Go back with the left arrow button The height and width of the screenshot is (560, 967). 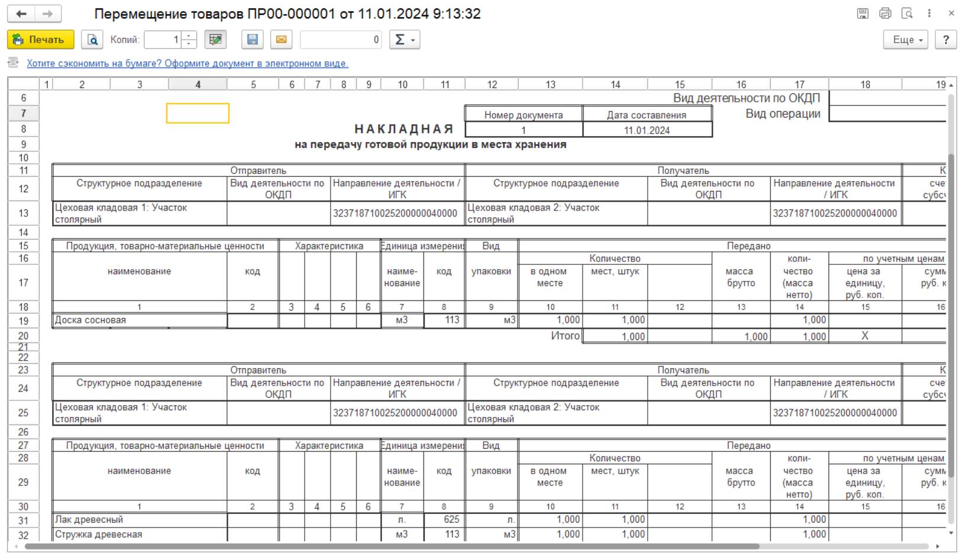coord(21,14)
